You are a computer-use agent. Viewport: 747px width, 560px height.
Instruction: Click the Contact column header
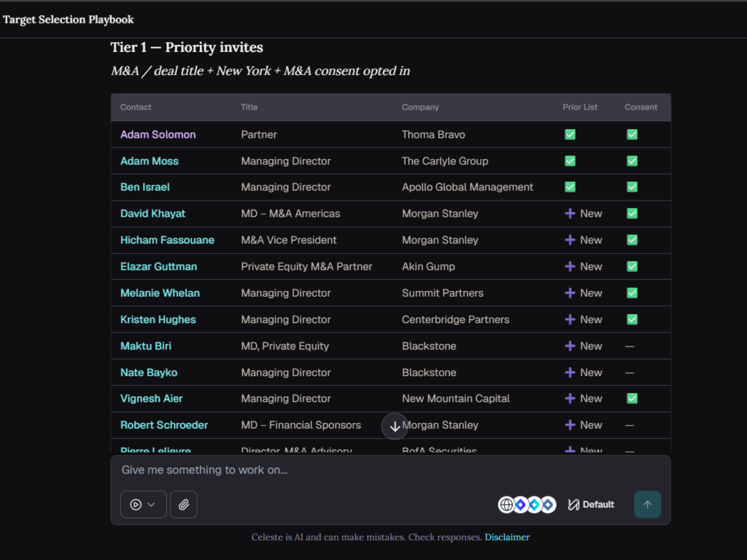[136, 107]
